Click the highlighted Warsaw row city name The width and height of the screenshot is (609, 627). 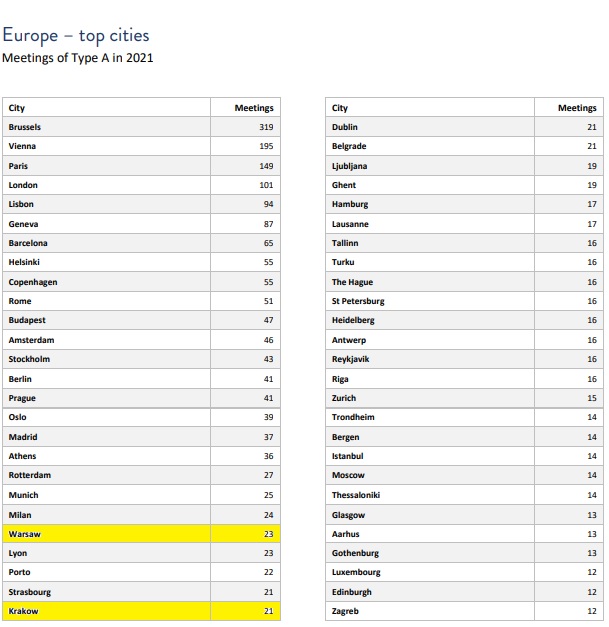click(x=25, y=534)
